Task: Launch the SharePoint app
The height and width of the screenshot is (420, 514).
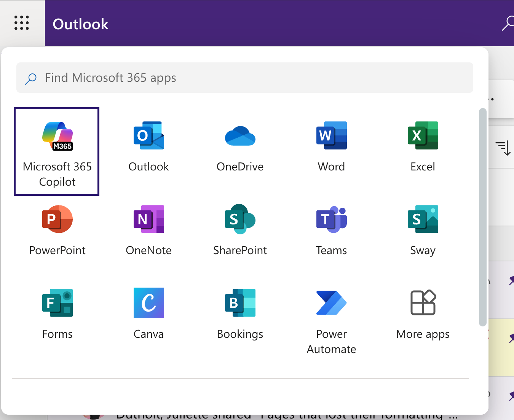Action: [x=240, y=231]
